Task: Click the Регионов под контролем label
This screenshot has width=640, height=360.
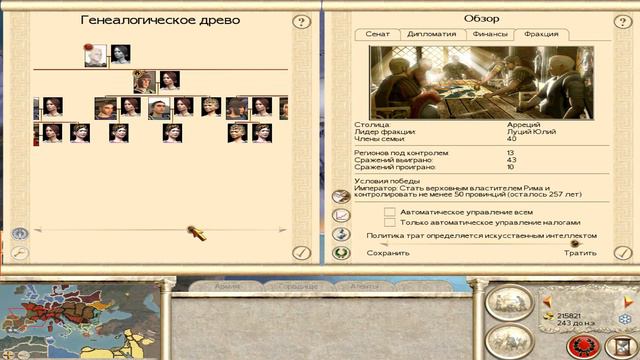Action: (x=401, y=153)
